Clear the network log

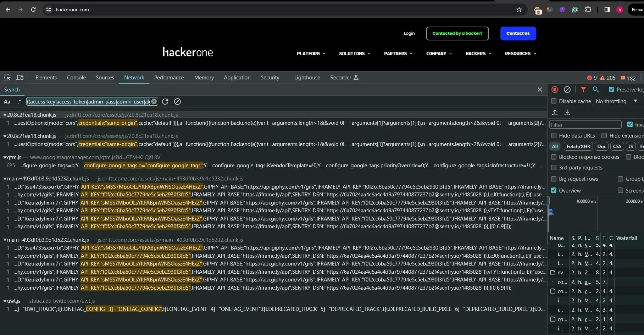tap(567, 90)
